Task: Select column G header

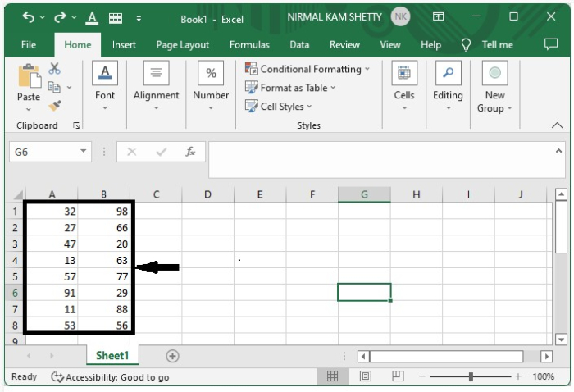Action: (x=364, y=194)
